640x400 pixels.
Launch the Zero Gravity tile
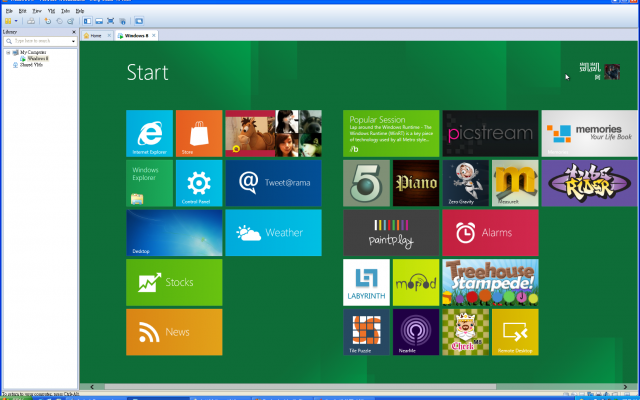466,183
